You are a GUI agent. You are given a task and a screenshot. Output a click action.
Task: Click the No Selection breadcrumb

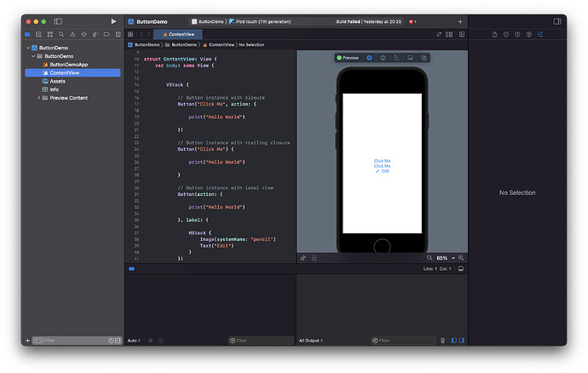coord(251,44)
